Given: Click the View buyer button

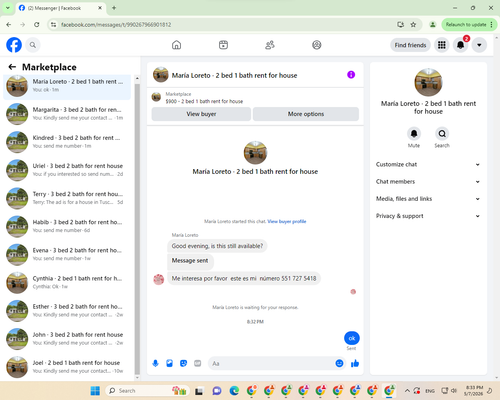Looking at the screenshot, I should point(201,114).
